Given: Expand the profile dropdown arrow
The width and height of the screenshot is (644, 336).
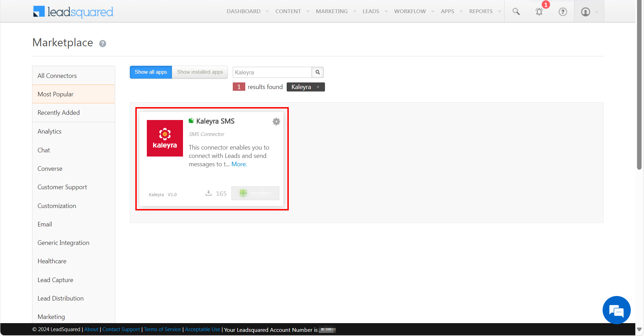Looking at the screenshot, I should (x=597, y=12).
